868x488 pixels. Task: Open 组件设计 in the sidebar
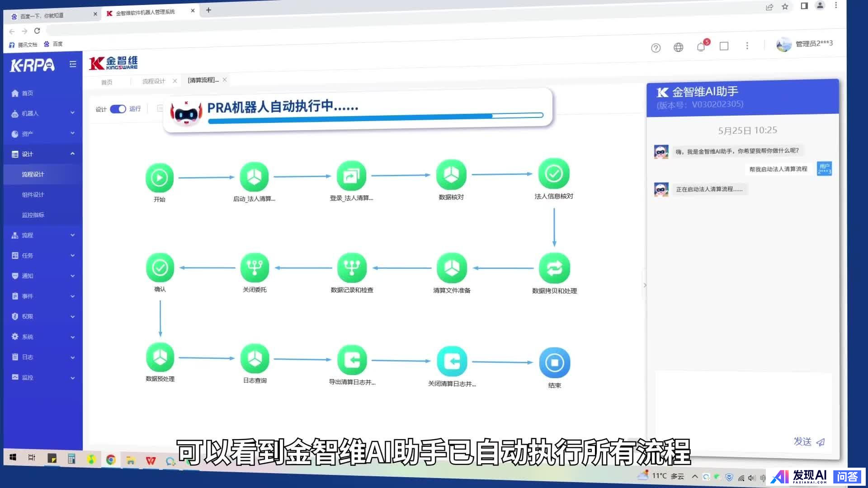pos(33,194)
